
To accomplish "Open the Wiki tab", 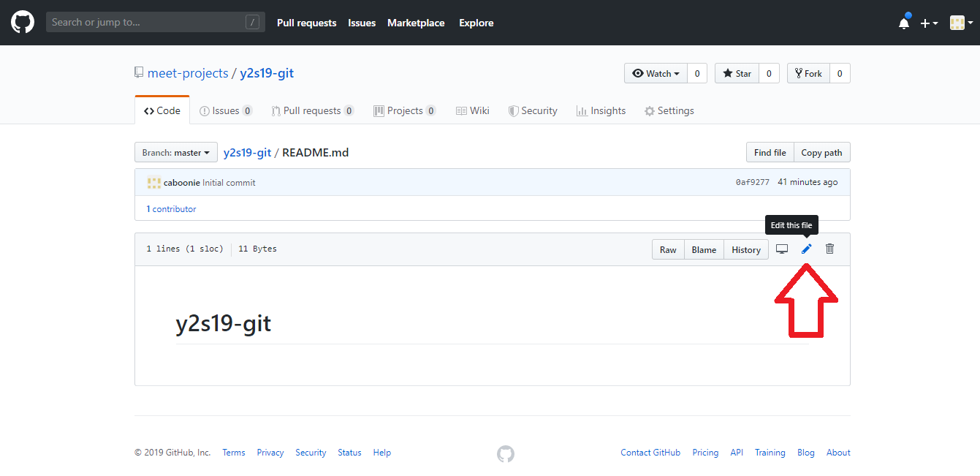I will pos(473,110).
